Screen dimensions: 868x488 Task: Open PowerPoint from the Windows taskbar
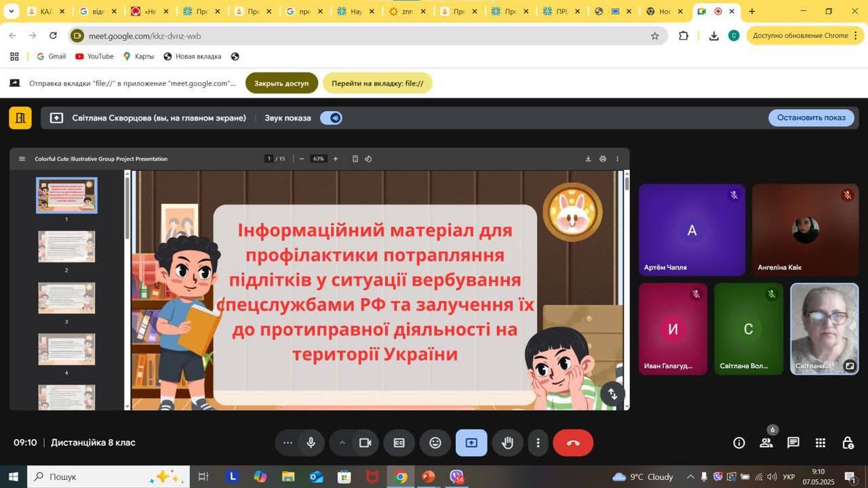point(428,476)
